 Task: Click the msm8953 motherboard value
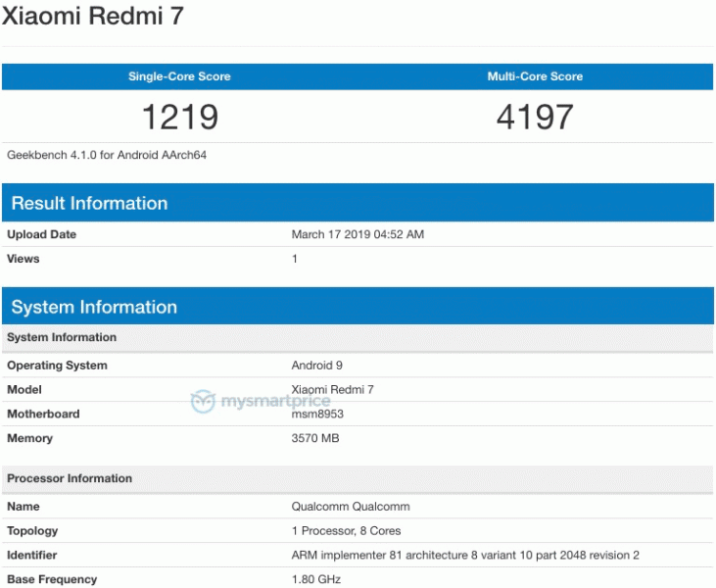pyautogui.click(x=317, y=414)
